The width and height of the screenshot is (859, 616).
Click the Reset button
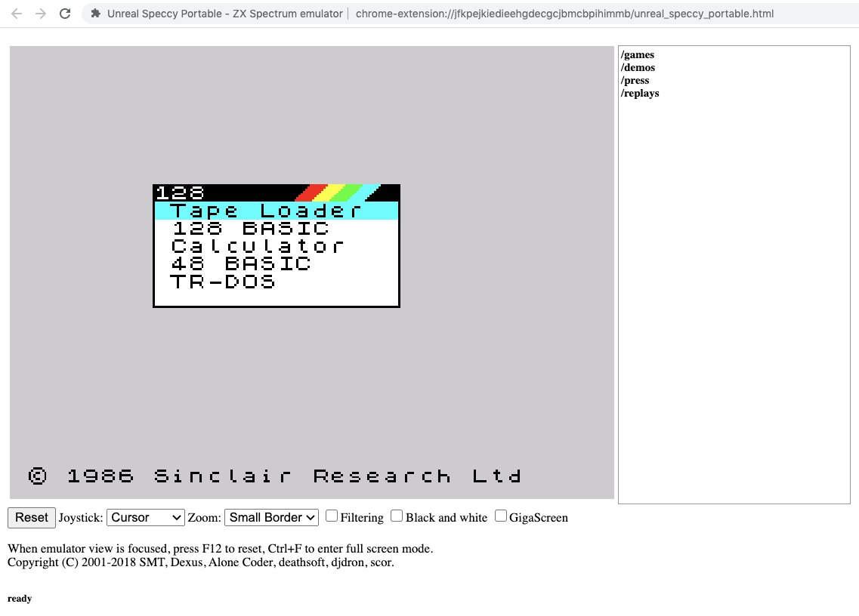32,517
